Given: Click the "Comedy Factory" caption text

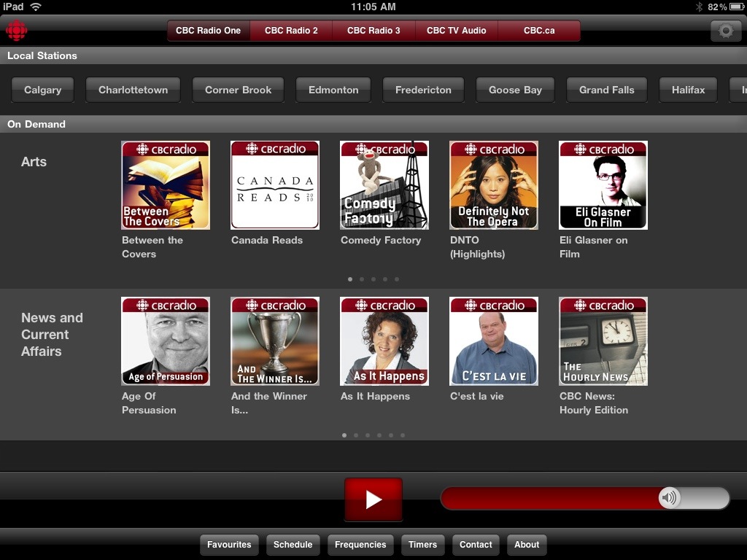Looking at the screenshot, I should [381, 241].
